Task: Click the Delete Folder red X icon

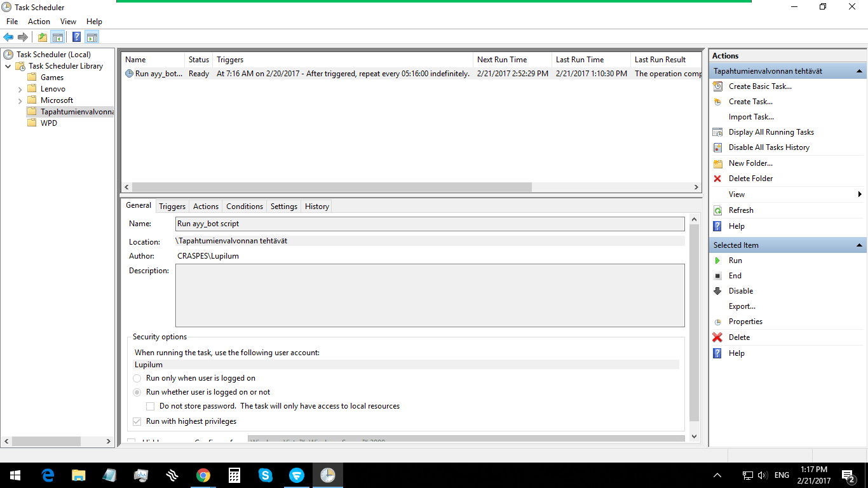Action: [717, 179]
